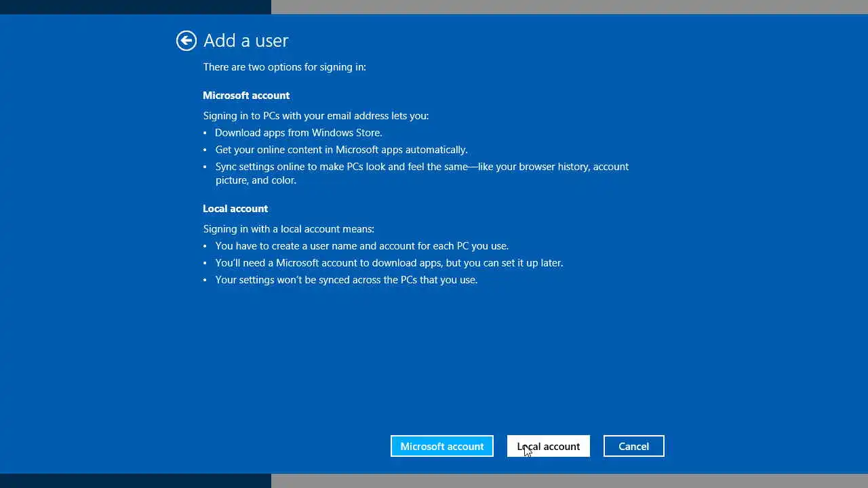Click 'Your settings won't be synced' bullet
This screenshot has width=868, height=488.
pyautogui.click(x=347, y=280)
